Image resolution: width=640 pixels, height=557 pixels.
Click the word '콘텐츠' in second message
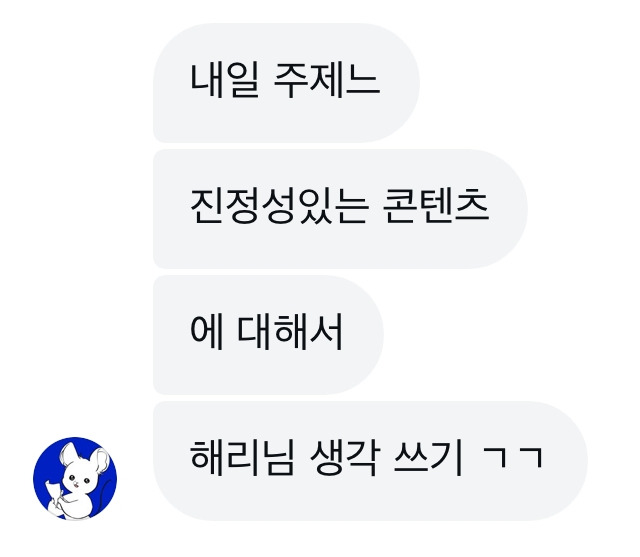click(436, 206)
